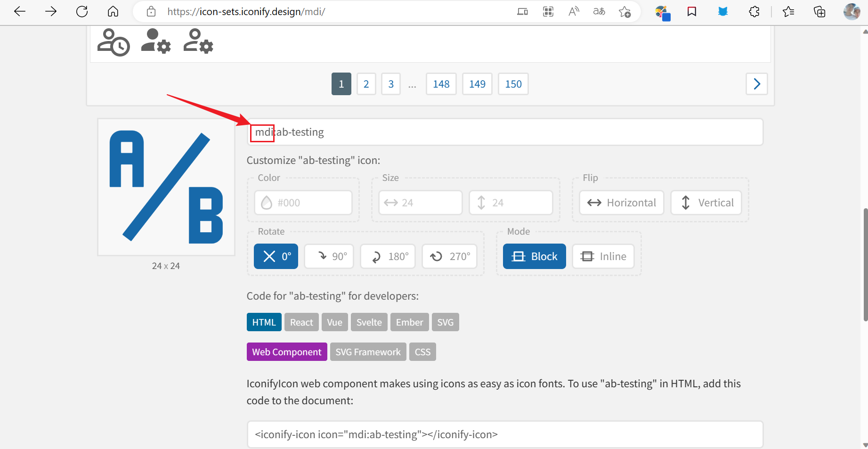The image size is (868, 449).
Task: Click the width size input field
Action: click(421, 203)
